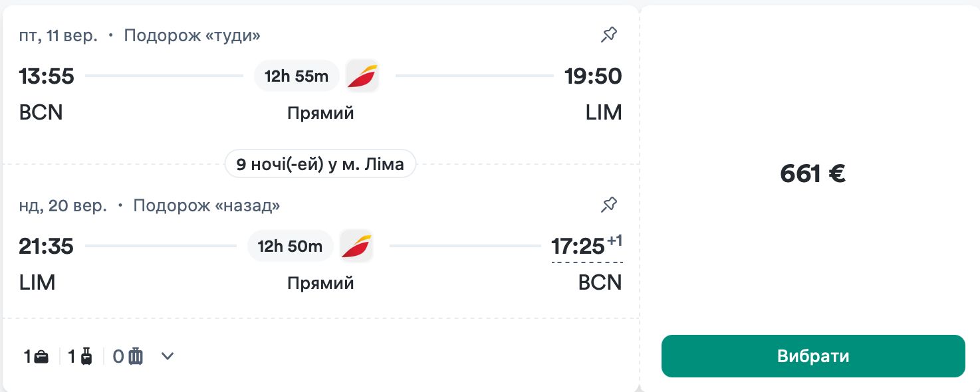The image size is (980, 392).
Task: Pin the outbound flight on 11 вер.
Action: pos(608,35)
